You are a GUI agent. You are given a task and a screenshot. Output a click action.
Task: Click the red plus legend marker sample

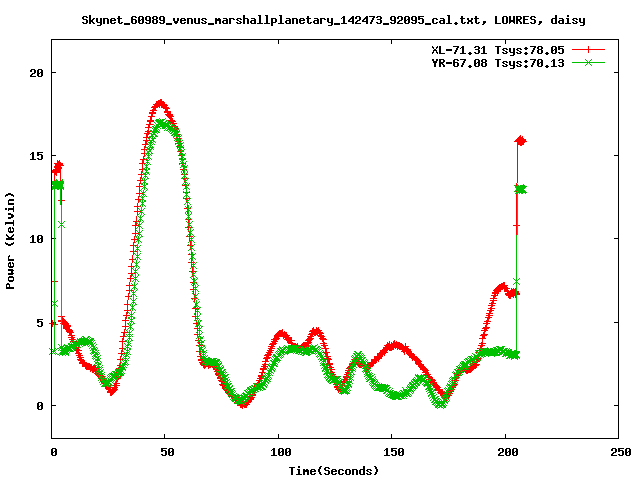pos(588,50)
